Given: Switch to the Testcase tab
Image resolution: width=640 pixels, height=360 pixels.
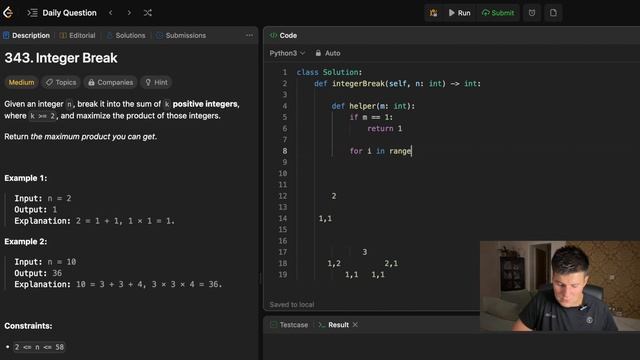Looking at the screenshot, I should click(x=289, y=325).
